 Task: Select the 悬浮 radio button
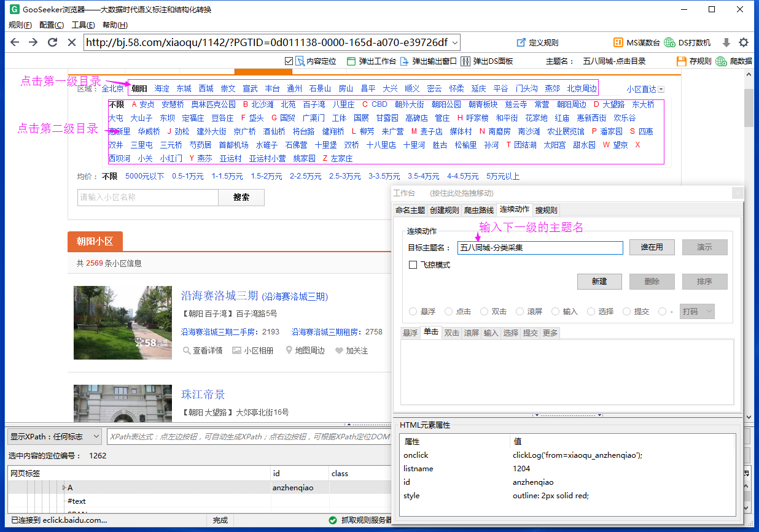(413, 312)
